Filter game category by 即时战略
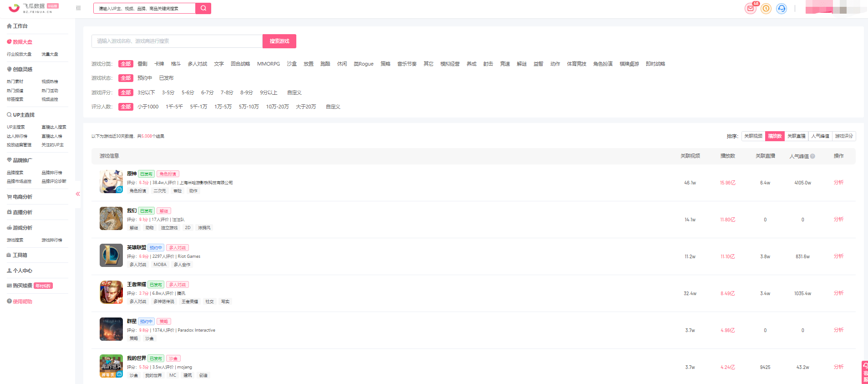This screenshot has width=868, height=384. click(655, 64)
